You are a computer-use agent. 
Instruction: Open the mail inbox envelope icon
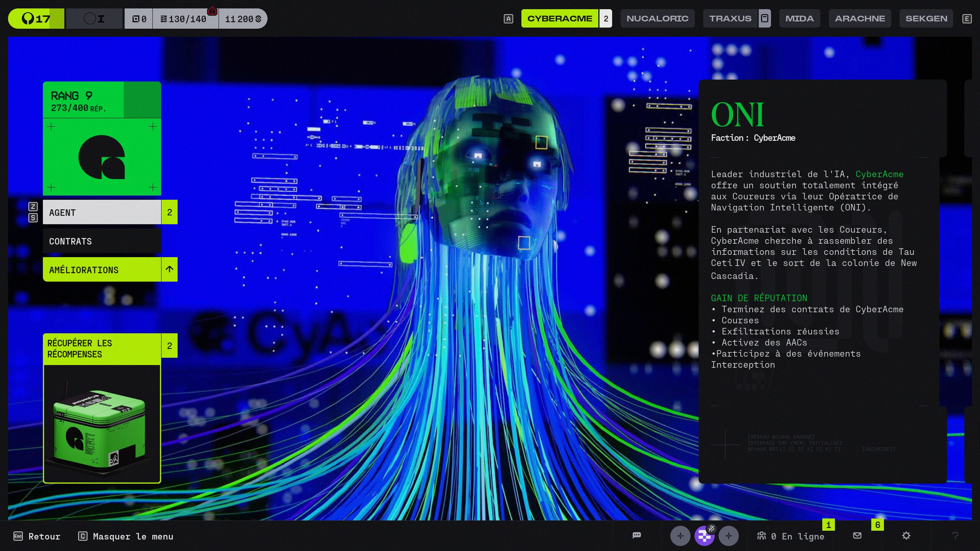coord(857,536)
